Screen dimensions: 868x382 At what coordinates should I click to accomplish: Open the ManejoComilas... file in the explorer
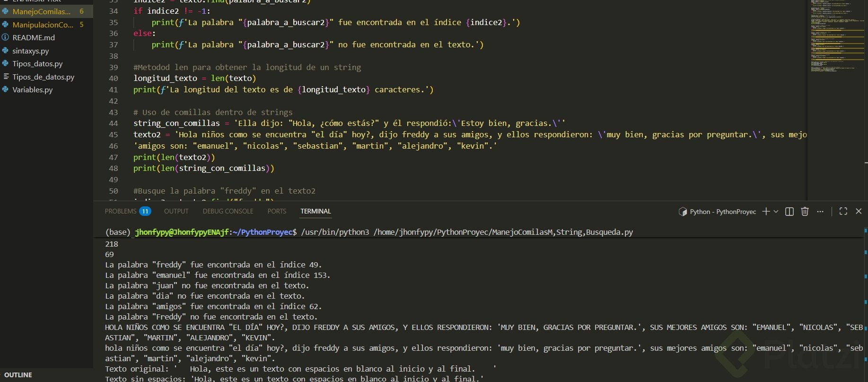pyautogui.click(x=46, y=11)
